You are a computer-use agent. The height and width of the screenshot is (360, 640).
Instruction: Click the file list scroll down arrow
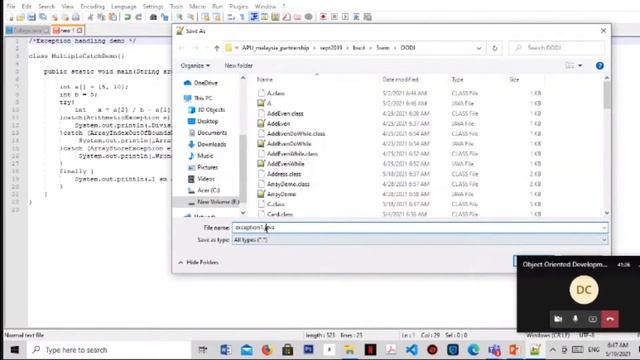pyautogui.click(x=607, y=213)
